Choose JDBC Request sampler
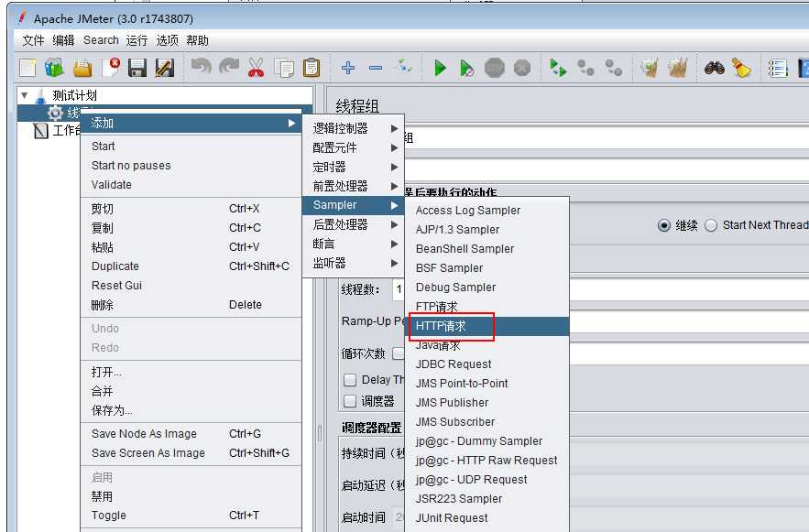Image resolution: width=809 pixels, height=532 pixels. (487, 364)
